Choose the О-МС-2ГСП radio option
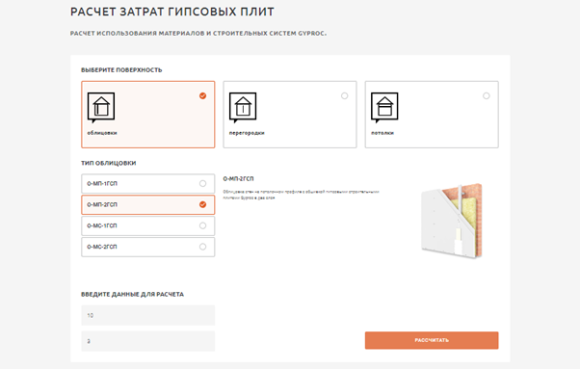 [203, 247]
